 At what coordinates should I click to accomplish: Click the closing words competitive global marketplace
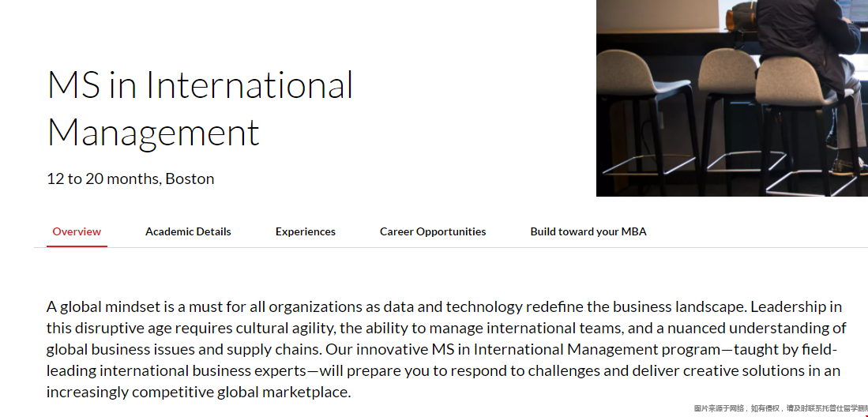[x=242, y=393]
